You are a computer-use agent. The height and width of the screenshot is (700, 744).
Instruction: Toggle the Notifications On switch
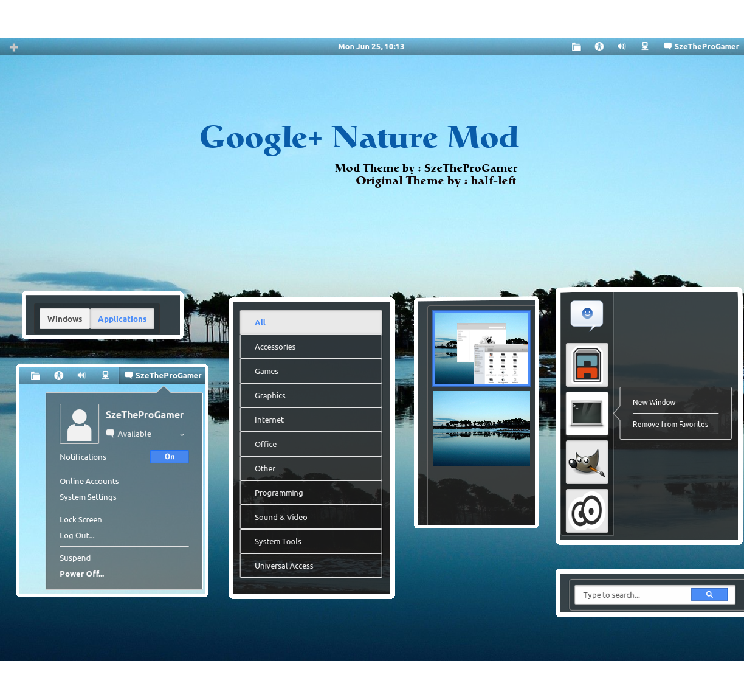[x=170, y=457]
